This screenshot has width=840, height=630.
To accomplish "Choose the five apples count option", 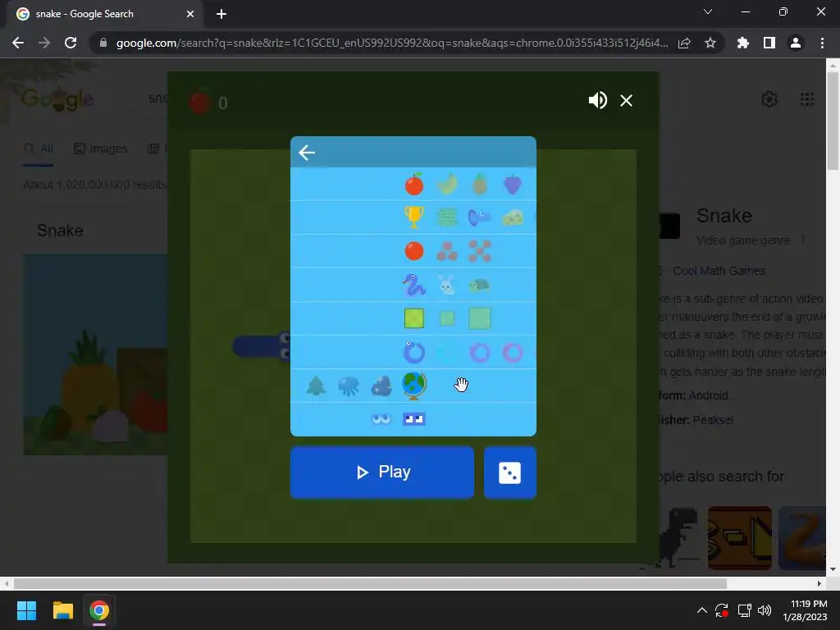I will [480, 251].
